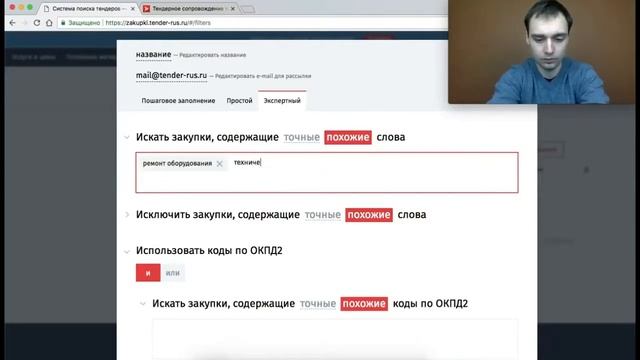Click 'Редактировать e-mail для рассылки' link

tap(263, 76)
